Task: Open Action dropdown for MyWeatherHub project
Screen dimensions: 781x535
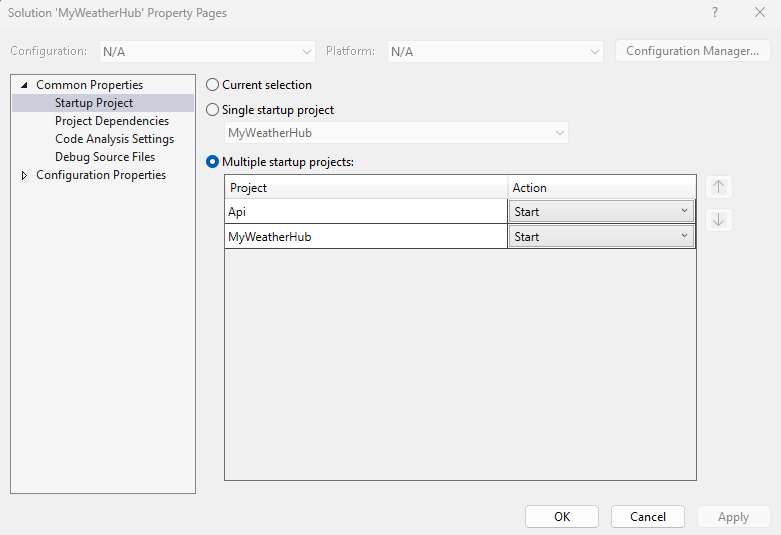Action: click(601, 237)
